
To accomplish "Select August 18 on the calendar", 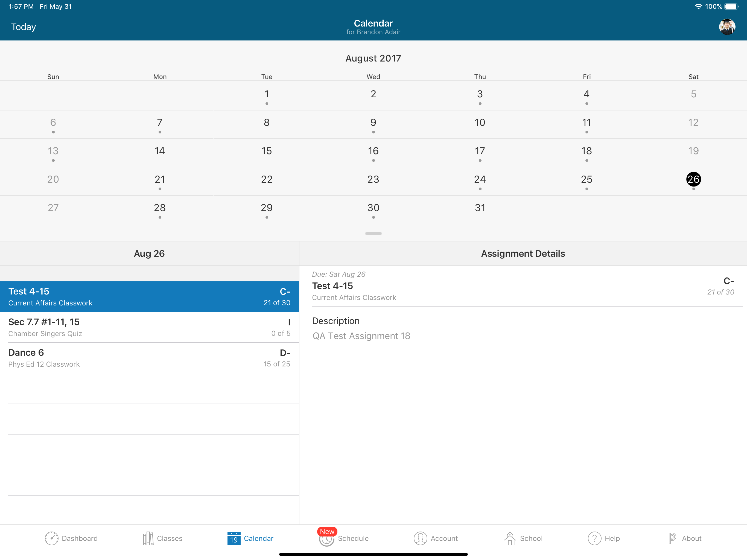I will (x=586, y=151).
